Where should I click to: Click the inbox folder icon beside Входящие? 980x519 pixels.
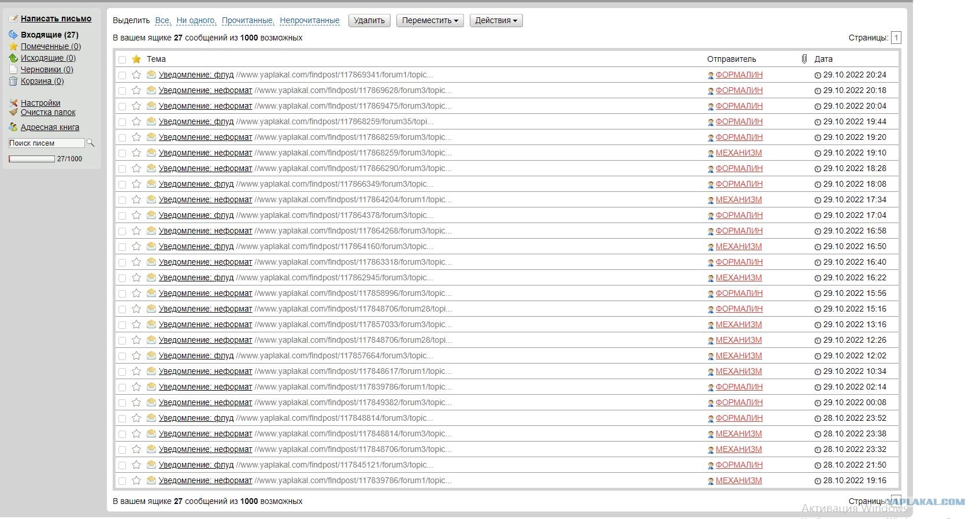pyautogui.click(x=13, y=35)
